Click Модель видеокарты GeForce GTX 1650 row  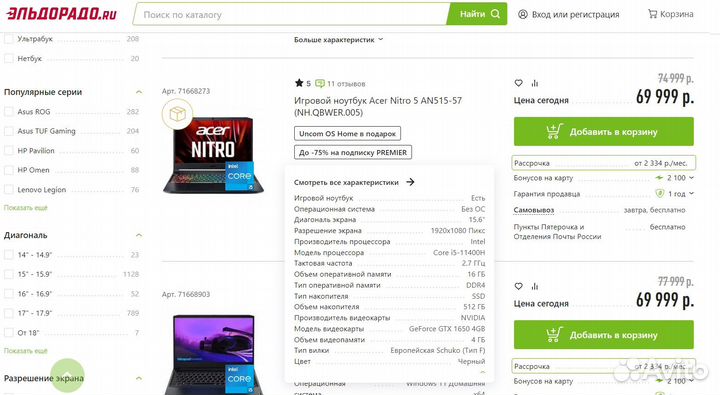(389, 329)
